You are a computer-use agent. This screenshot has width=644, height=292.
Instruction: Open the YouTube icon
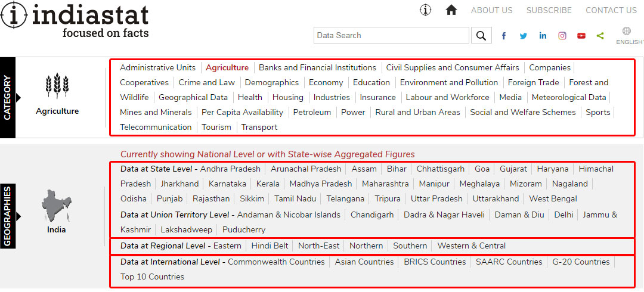pos(581,36)
